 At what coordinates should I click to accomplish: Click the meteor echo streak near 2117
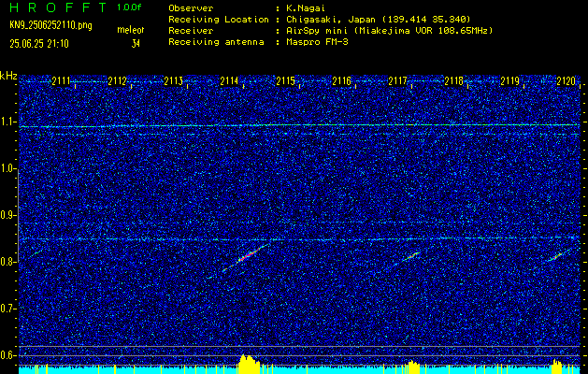pos(411,256)
